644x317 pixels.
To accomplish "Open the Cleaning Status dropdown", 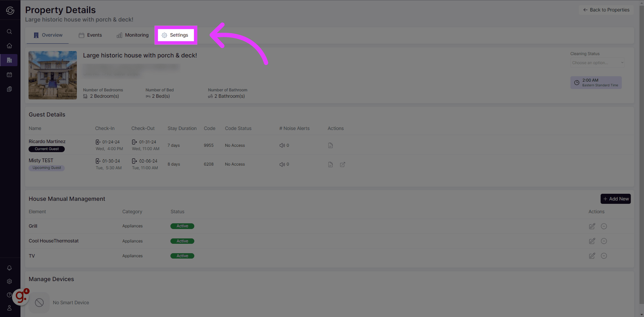I will pyautogui.click(x=597, y=63).
